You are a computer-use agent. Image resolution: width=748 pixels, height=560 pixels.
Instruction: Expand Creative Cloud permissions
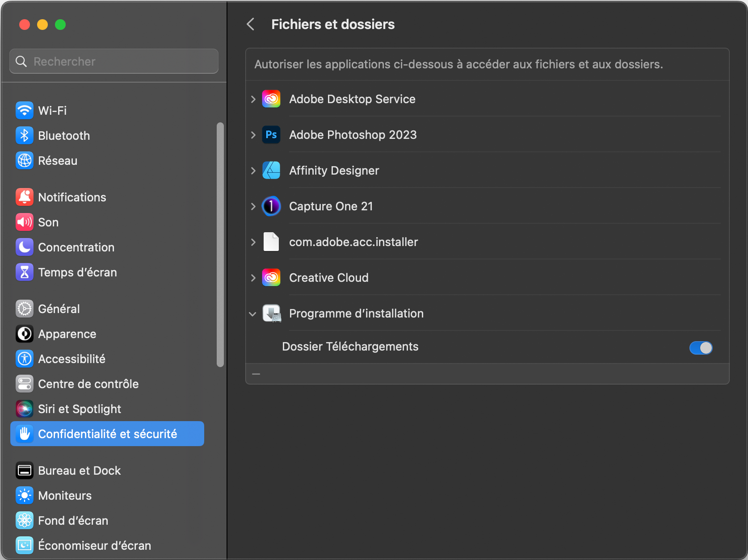pyautogui.click(x=253, y=277)
